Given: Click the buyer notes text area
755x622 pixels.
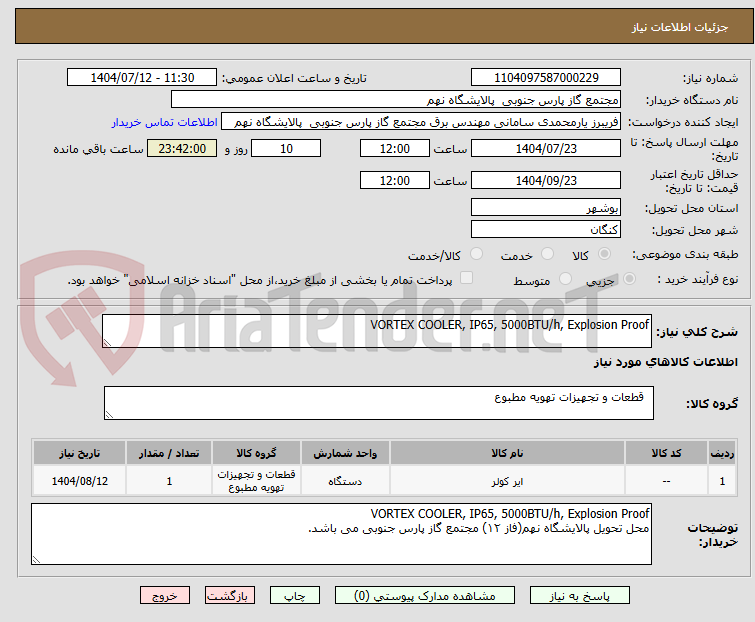Looking at the screenshot, I should point(342,534).
